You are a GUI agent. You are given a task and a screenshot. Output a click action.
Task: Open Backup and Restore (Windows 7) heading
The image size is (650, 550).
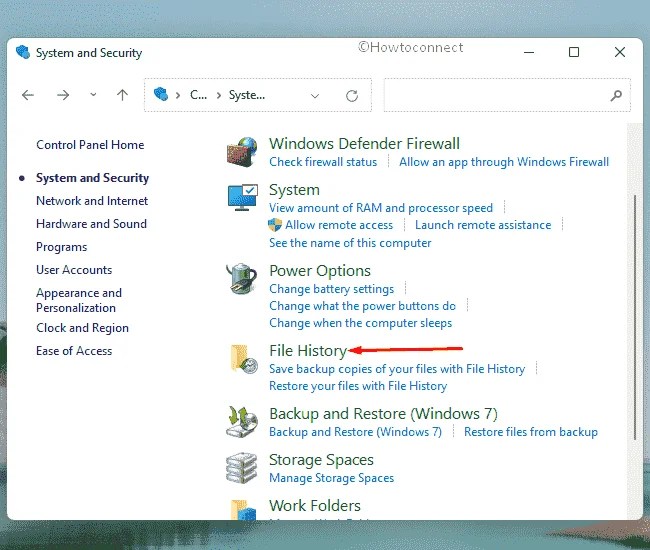tap(383, 414)
